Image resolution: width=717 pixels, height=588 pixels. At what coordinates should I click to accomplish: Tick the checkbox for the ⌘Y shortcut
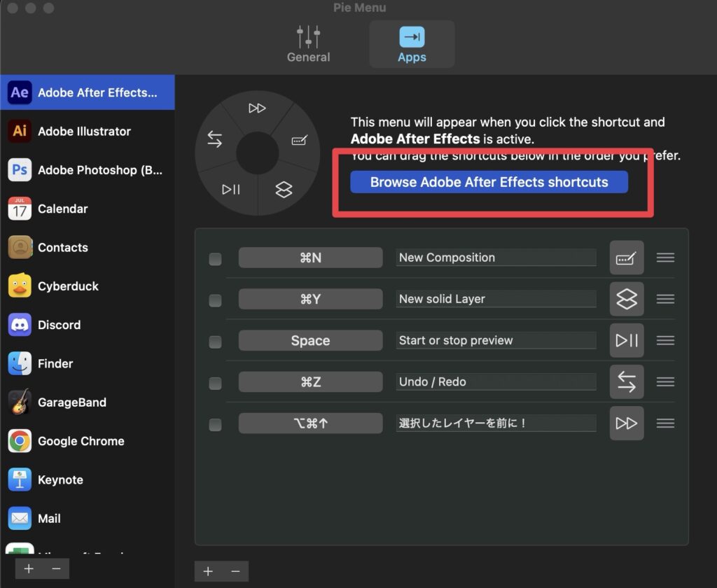click(x=215, y=300)
